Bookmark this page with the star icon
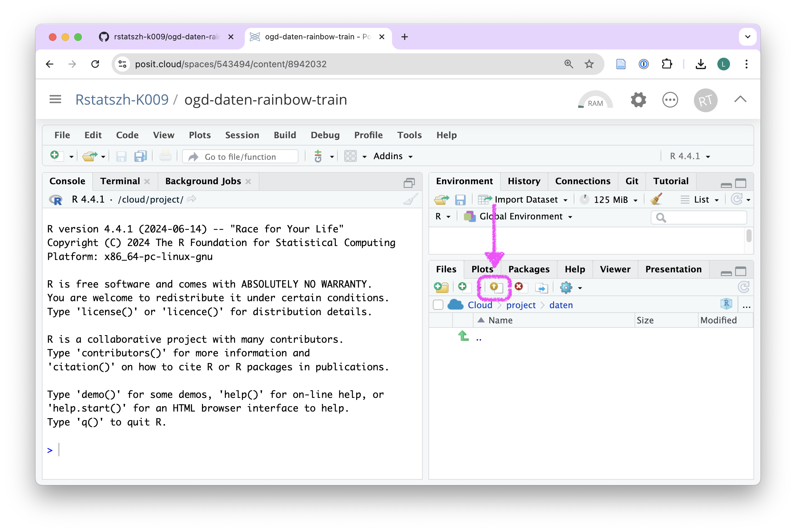The image size is (796, 532). point(589,64)
